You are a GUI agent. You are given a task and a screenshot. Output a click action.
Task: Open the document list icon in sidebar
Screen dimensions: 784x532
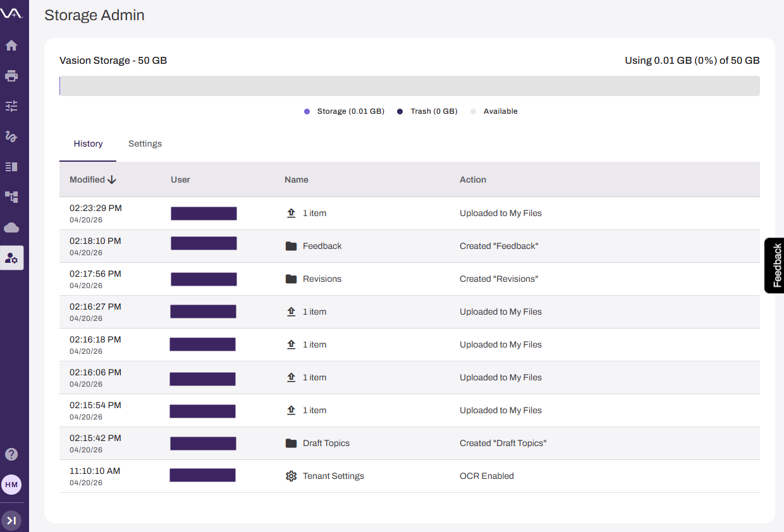tap(11, 167)
